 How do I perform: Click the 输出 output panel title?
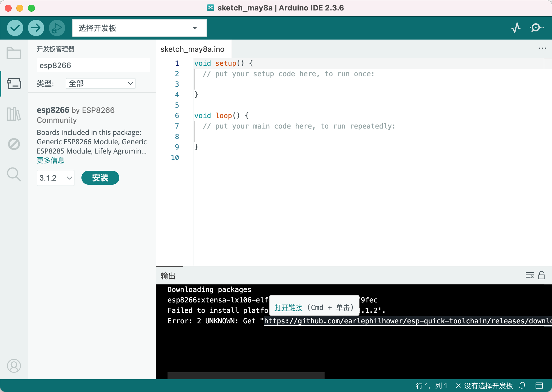[x=168, y=276]
